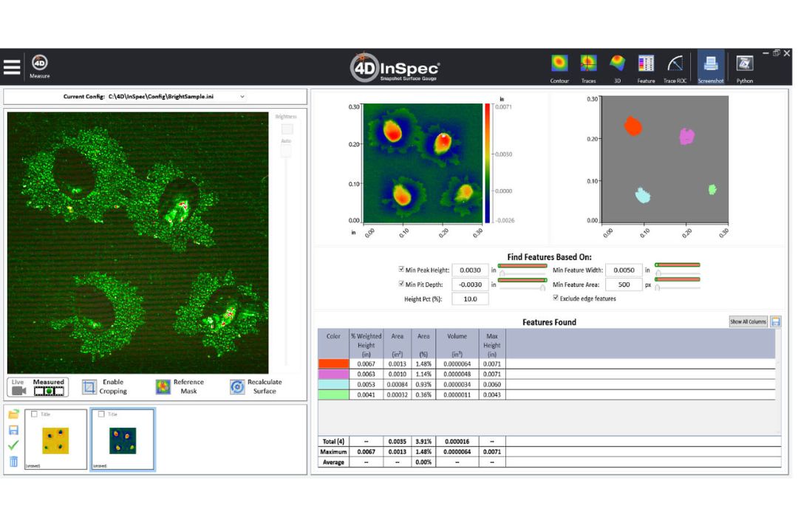
Task: Click the Recalculate Surface icon
Action: coord(237,387)
